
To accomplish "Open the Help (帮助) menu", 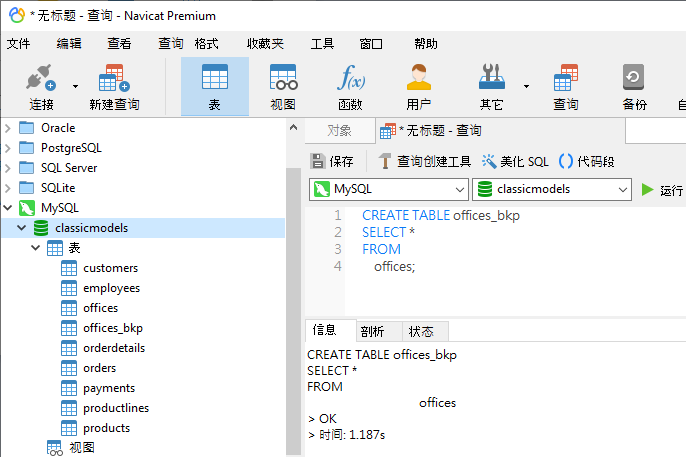I will pos(426,44).
